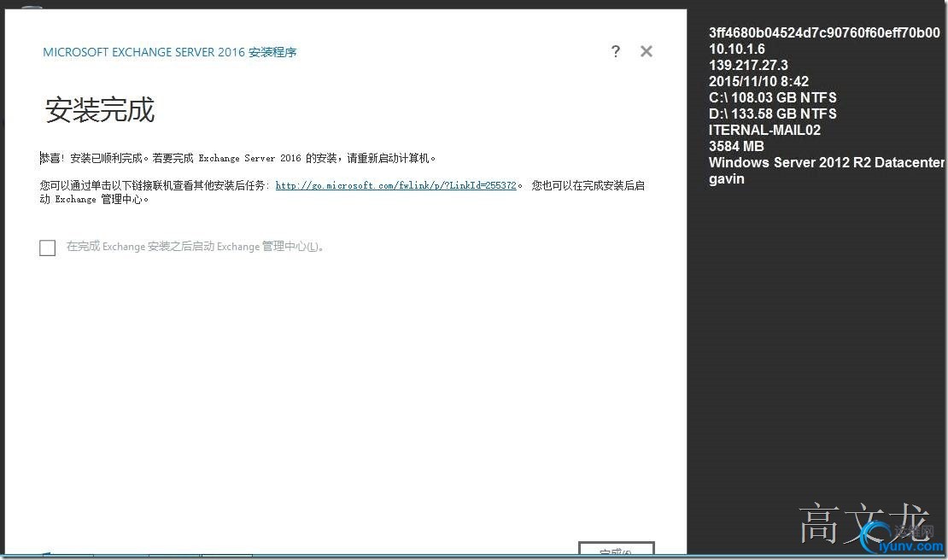The image size is (948, 560).
Task: Select the 139.217.27.3 IP address text
Action: [x=748, y=65]
